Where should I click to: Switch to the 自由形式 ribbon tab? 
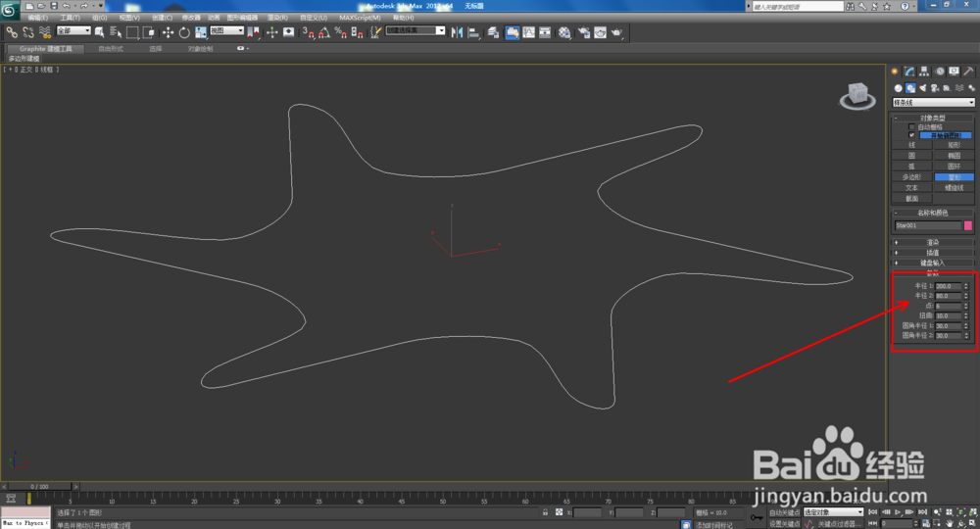pyautogui.click(x=111, y=49)
